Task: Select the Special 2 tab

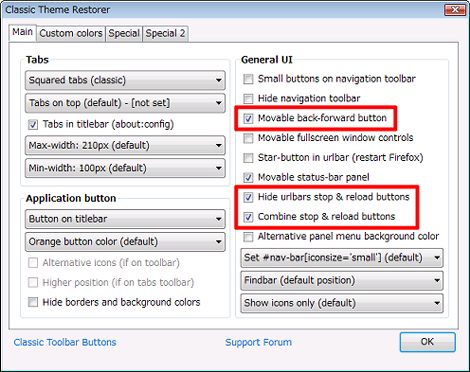Action: tap(165, 33)
